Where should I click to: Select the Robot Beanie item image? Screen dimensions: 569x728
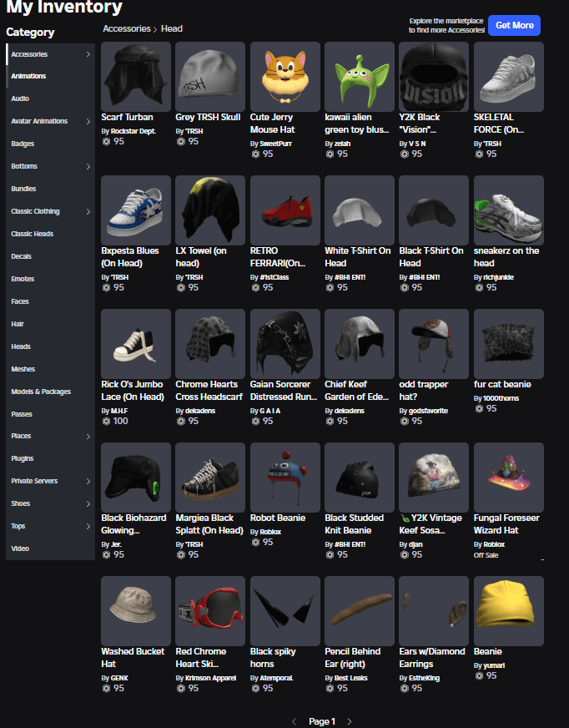coord(284,478)
